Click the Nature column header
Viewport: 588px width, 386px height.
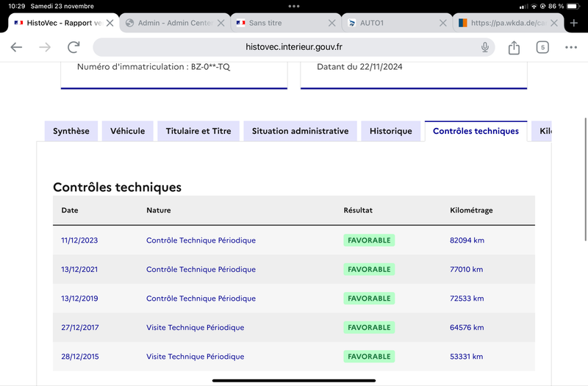(x=159, y=210)
